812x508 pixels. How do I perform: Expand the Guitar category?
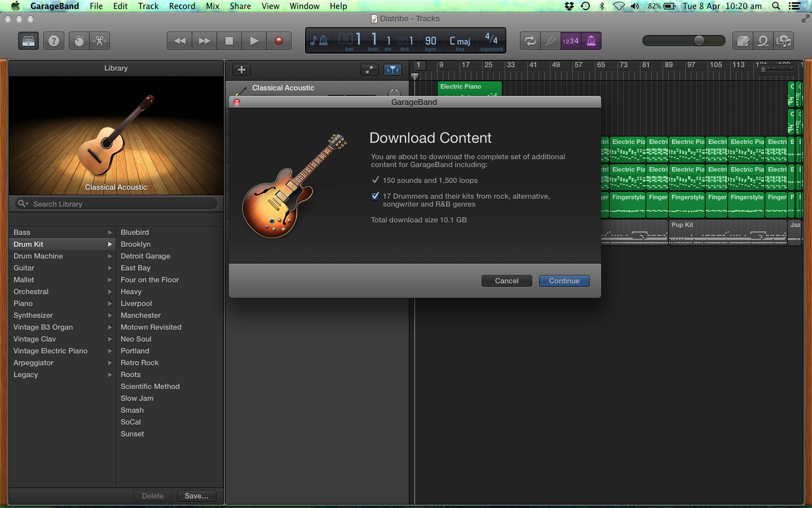(x=110, y=268)
